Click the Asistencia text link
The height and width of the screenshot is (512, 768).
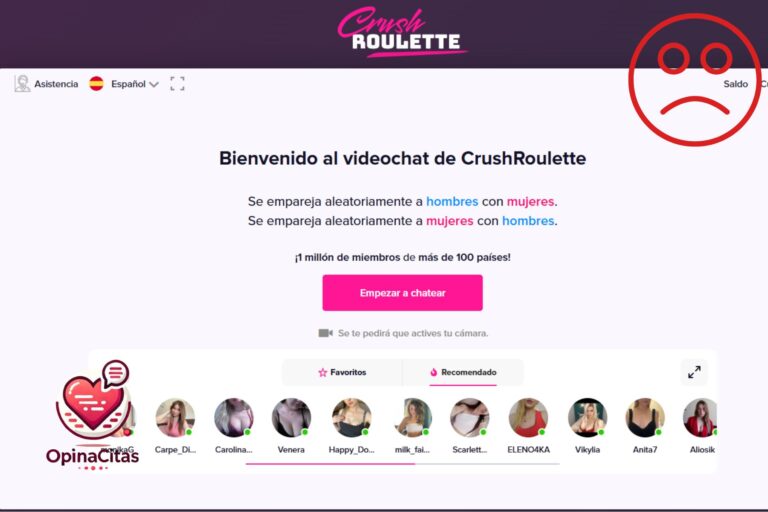click(x=56, y=84)
